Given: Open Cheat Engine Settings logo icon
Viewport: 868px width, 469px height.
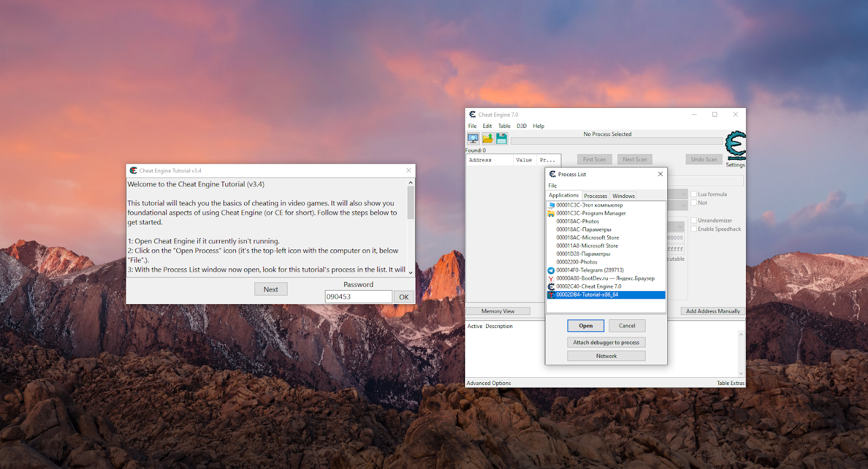Looking at the screenshot, I should pos(736,145).
